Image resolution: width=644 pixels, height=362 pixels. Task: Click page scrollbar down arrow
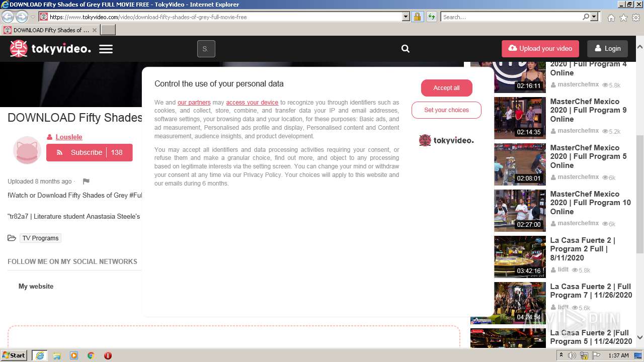click(x=639, y=338)
